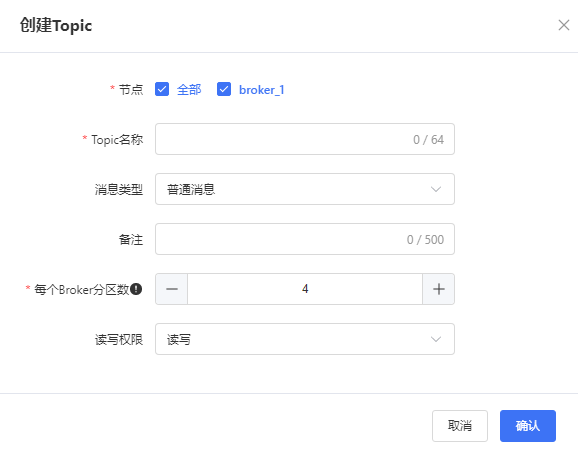Click into the 备注 remarks field
Screen dimensions: 578x457
tap(305, 239)
